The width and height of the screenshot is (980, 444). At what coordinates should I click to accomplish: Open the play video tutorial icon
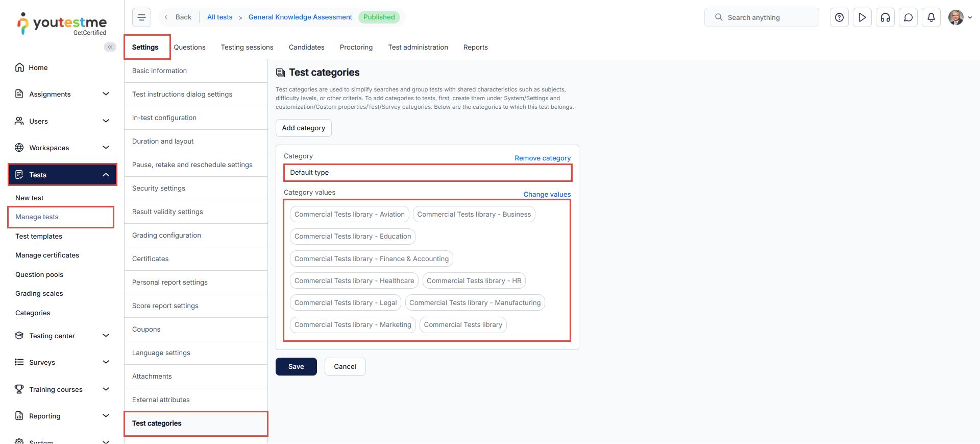(x=862, y=17)
